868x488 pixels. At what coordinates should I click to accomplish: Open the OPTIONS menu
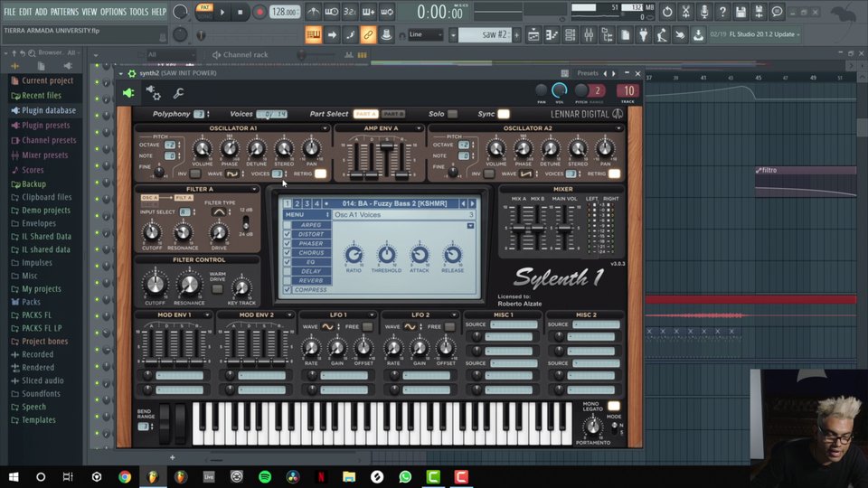point(114,12)
